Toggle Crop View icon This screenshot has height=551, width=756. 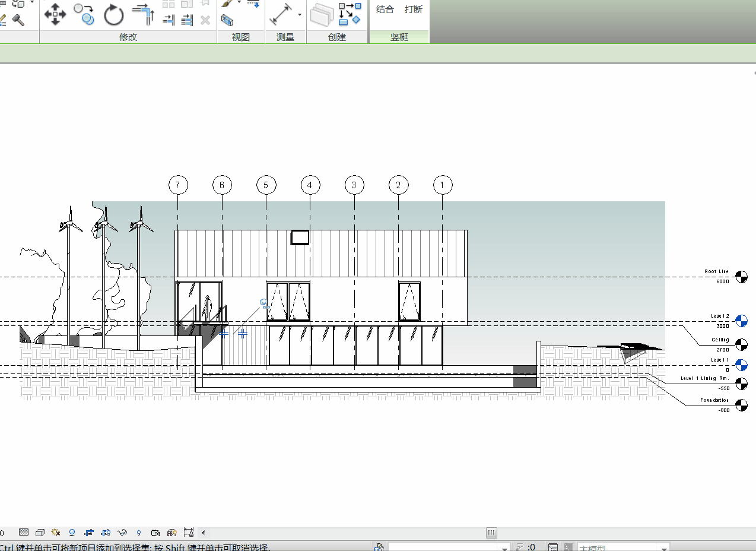[x=89, y=533]
